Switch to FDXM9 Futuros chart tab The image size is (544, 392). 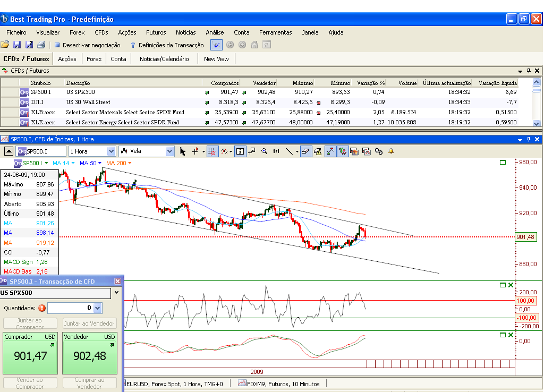[x=279, y=384]
